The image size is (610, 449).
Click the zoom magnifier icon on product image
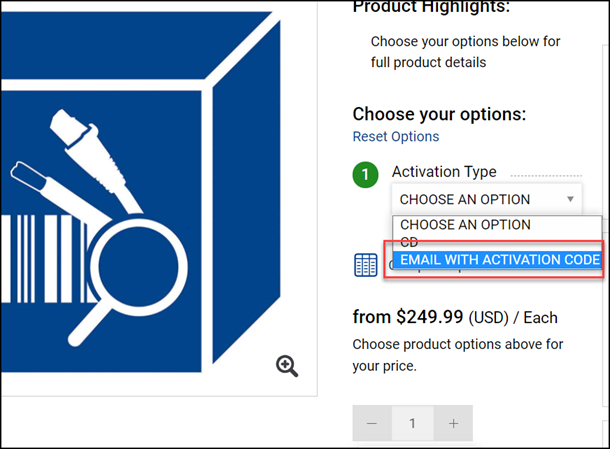tap(287, 366)
